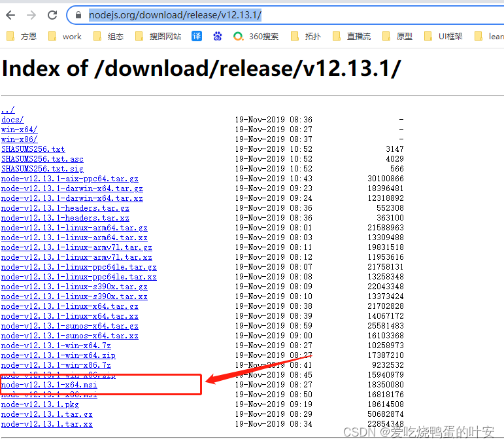
Task: Download node-v12.13.1-linux-s390x.tar.xz
Action: click(x=75, y=296)
